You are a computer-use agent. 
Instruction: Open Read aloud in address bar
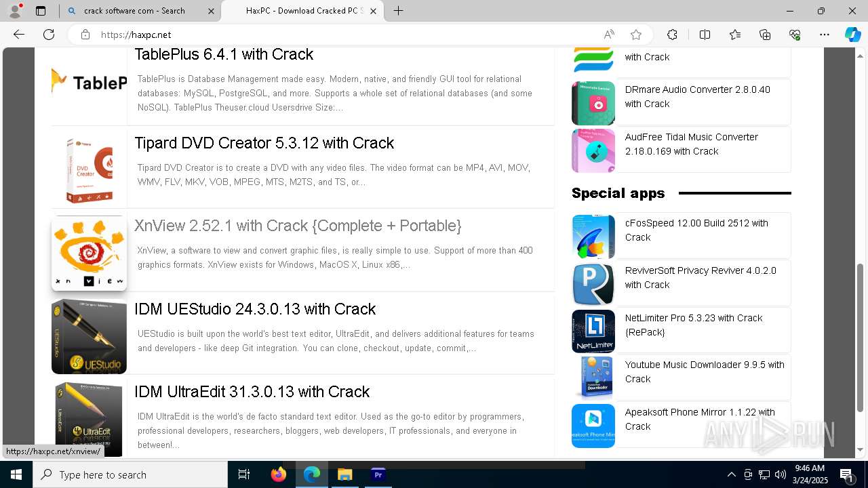609,35
